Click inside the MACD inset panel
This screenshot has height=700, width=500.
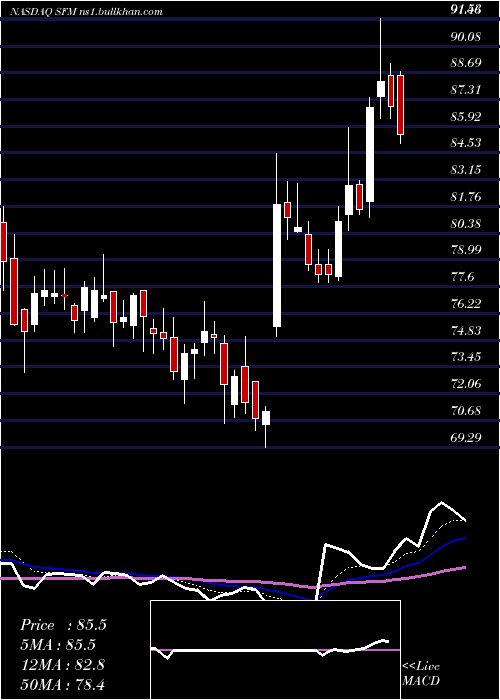(x=275, y=650)
